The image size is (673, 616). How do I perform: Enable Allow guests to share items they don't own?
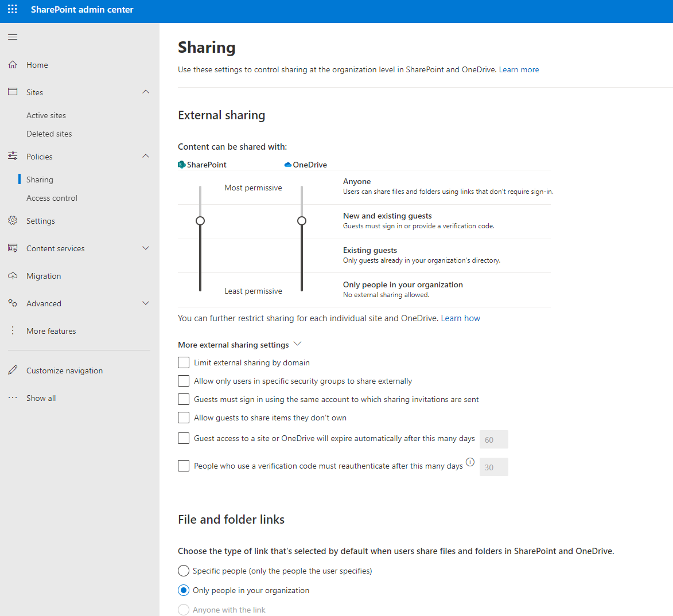pyautogui.click(x=184, y=418)
